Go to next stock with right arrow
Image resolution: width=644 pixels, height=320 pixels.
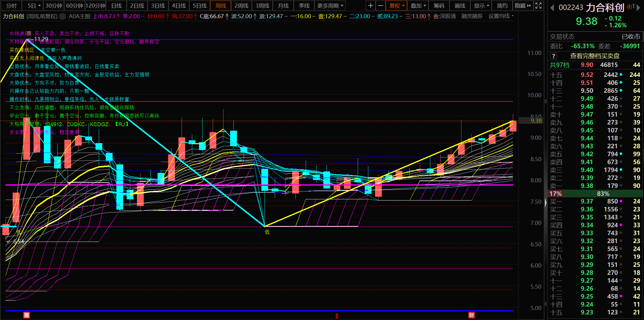click(x=638, y=8)
